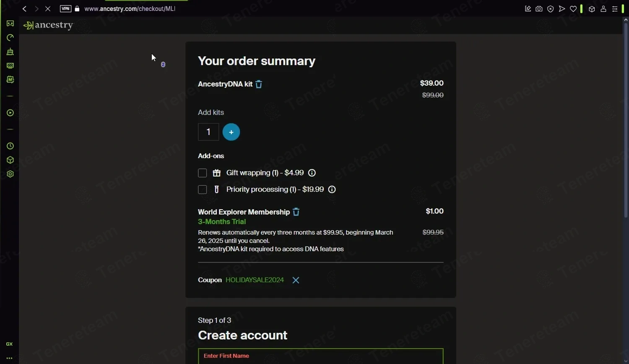This screenshot has width=629, height=364.
Task: Remove the AncestryDNA kit using its trash icon
Action: 259,84
